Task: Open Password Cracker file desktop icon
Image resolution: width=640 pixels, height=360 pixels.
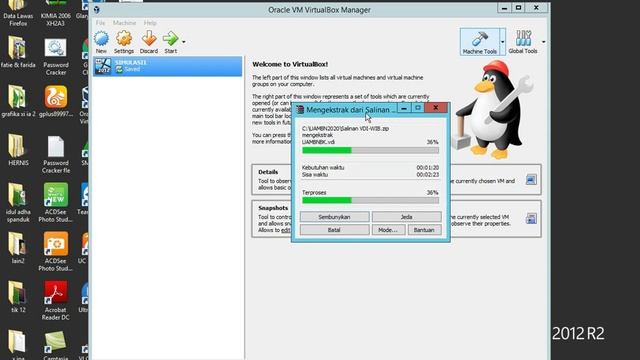Action: tap(56, 155)
